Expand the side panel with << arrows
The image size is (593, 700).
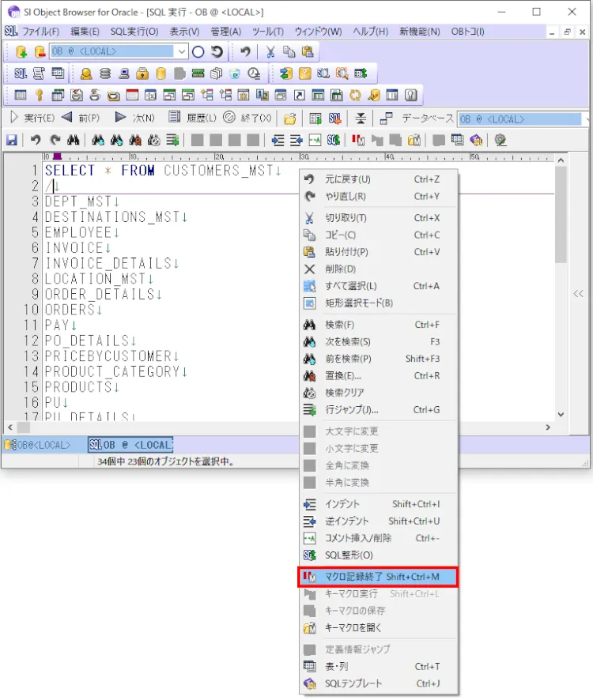pos(578,293)
